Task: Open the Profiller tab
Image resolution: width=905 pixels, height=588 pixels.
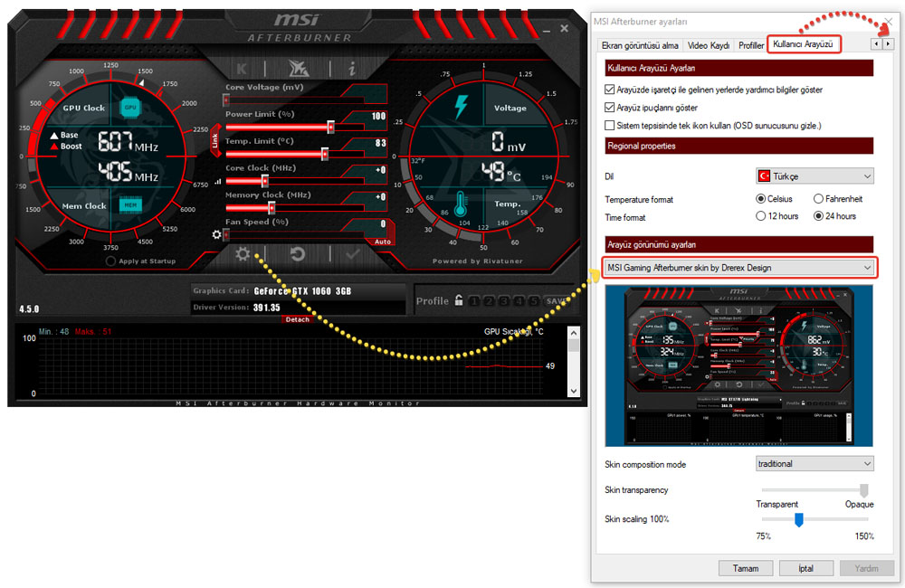Action: (x=751, y=45)
